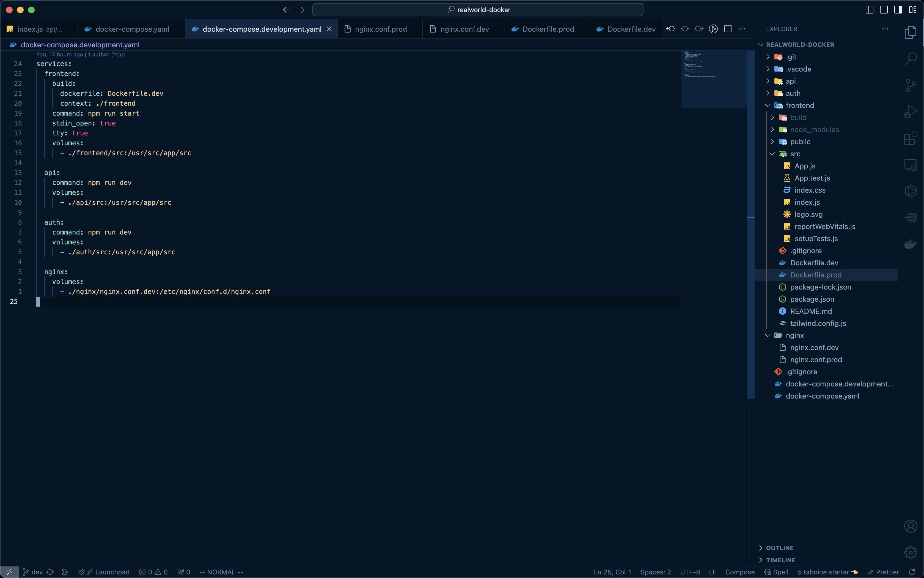Open tailwind.config.js in the explorer
This screenshot has width=924, height=578.
pos(827,323)
